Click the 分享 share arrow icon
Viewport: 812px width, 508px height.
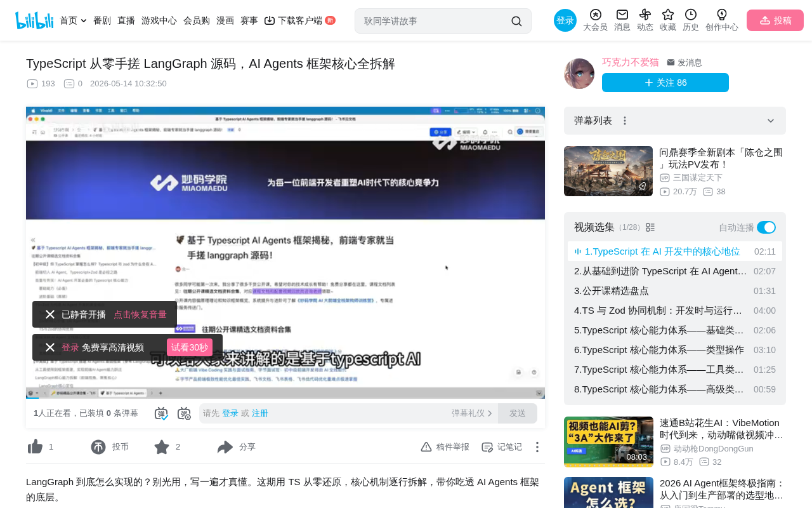225,447
